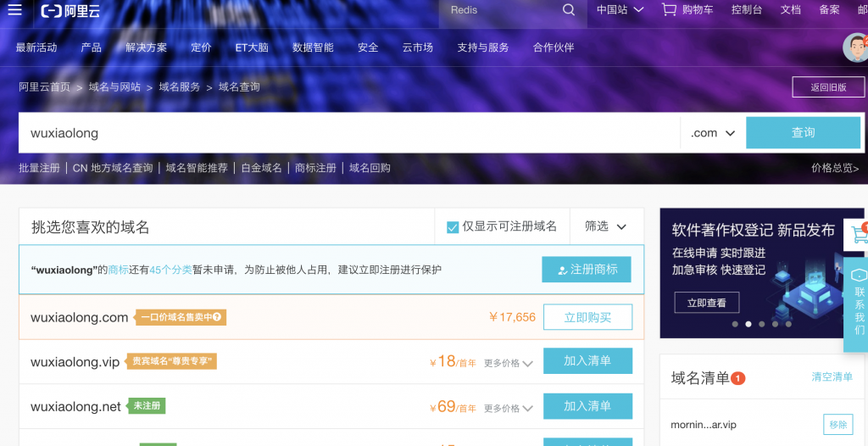Viewport: 868px width, 446px height.
Task: Open the hamburger menu icon
Action: click(x=15, y=9)
